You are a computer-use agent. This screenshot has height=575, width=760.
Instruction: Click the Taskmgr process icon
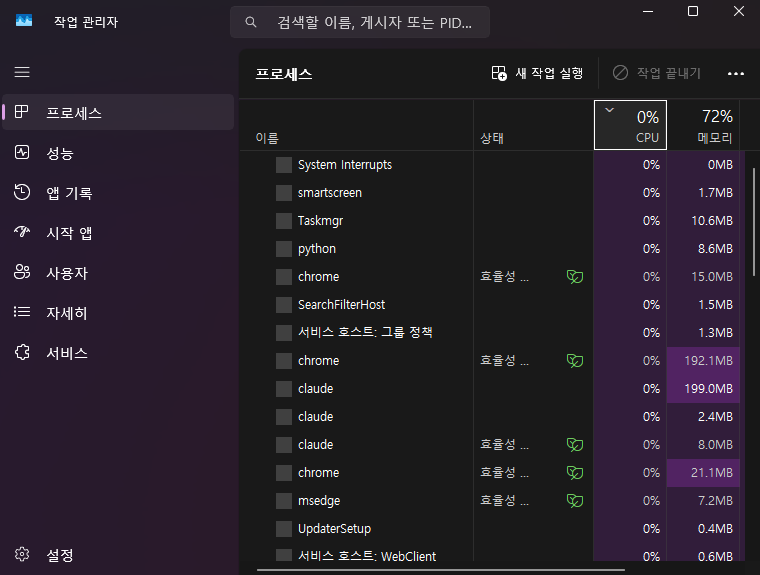coord(284,221)
